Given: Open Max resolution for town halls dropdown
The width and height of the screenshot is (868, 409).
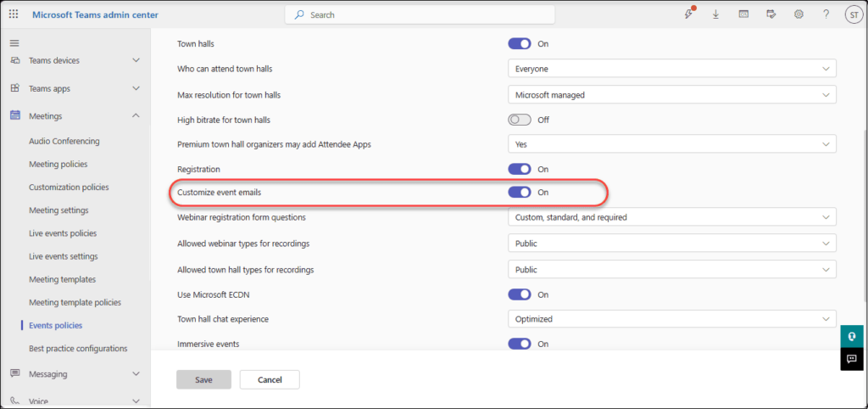Looking at the screenshot, I should coord(672,95).
